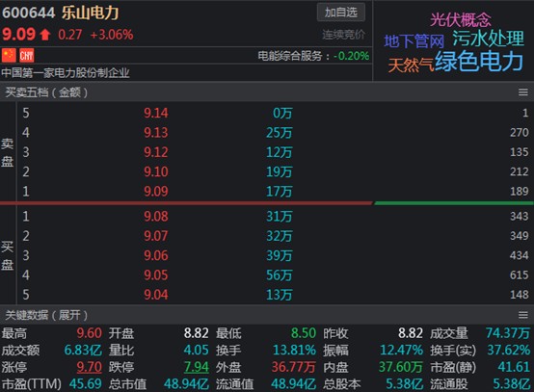Image resolution: width=534 pixels, height=392 pixels.
Task: Click the 开盘 value 8.82
Action: pos(197,333)
